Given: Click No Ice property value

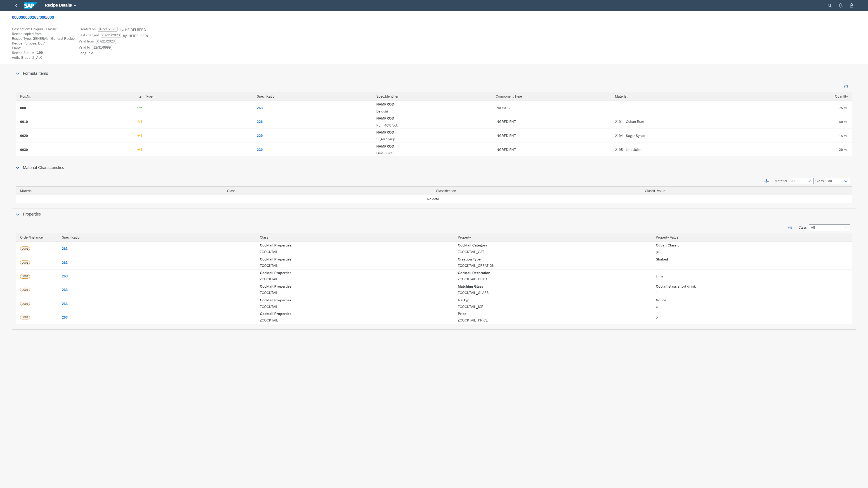Looking at the screenshot, I should click(x=660, y=300).
